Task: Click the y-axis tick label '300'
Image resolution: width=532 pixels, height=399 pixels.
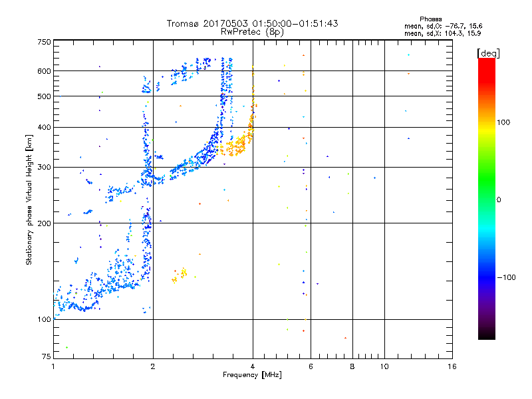Action: click(x=44, y=167)
